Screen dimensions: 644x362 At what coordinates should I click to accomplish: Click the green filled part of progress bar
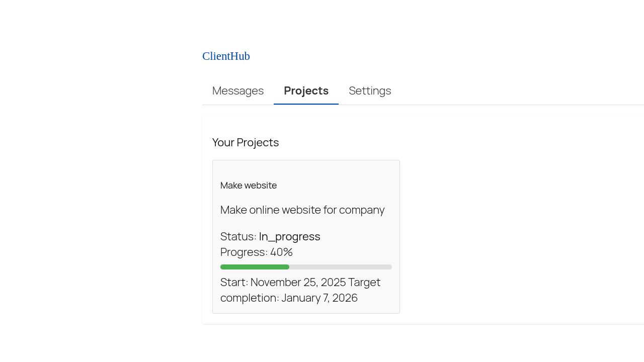[255, 267]
